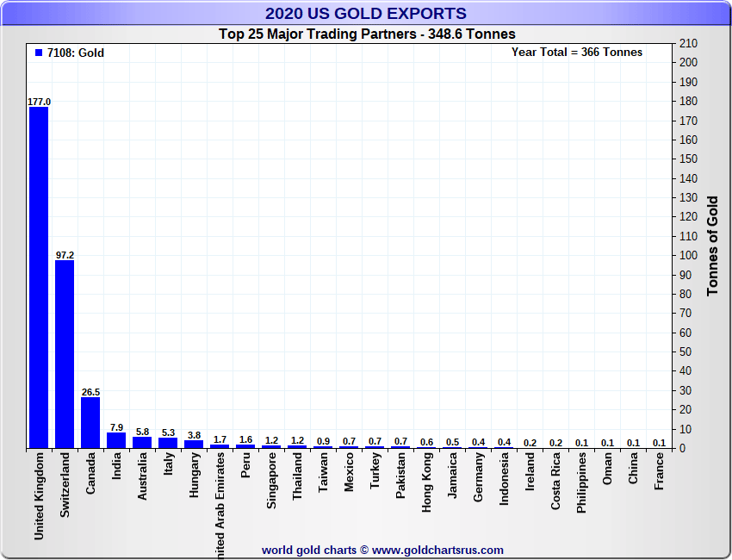Screen dimensions: 732x560
Task: Select the Italy bar
Action: [x=168, y=443]
